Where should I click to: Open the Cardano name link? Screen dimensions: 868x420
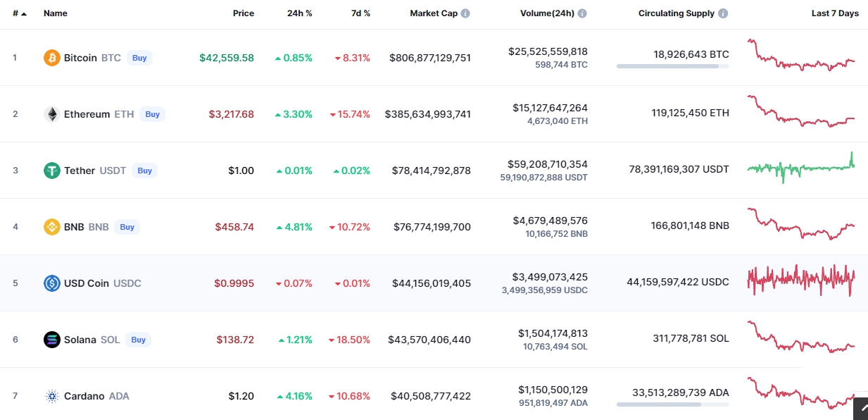point(84,396)
